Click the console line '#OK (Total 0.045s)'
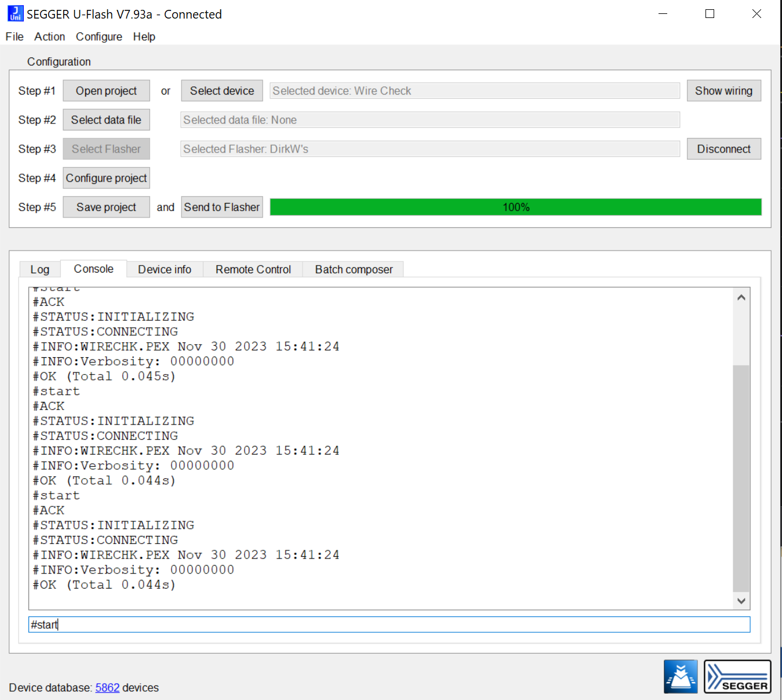 (x=104, y=376)
